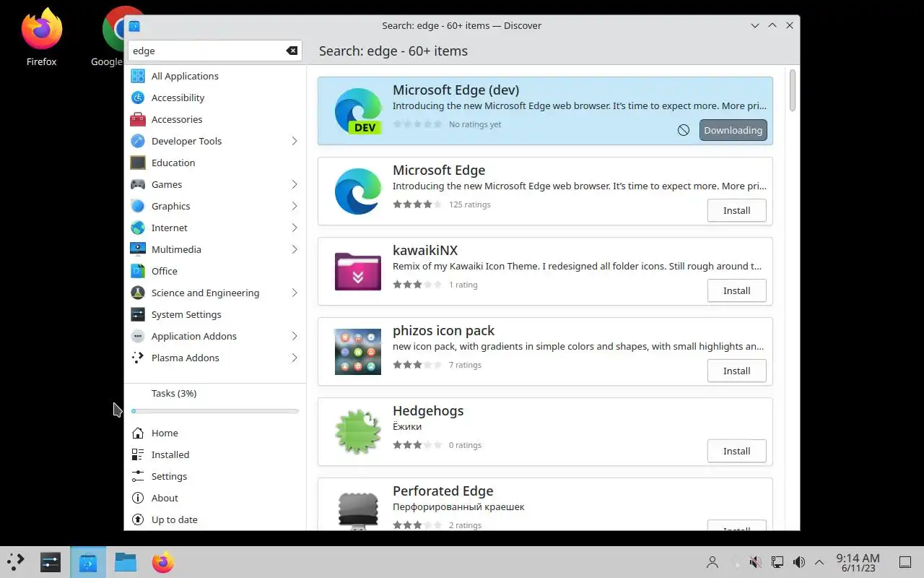This screenshot has height=578, width=924.
Task: Open Discover Settings page
Action: click(x=215, y=476)
